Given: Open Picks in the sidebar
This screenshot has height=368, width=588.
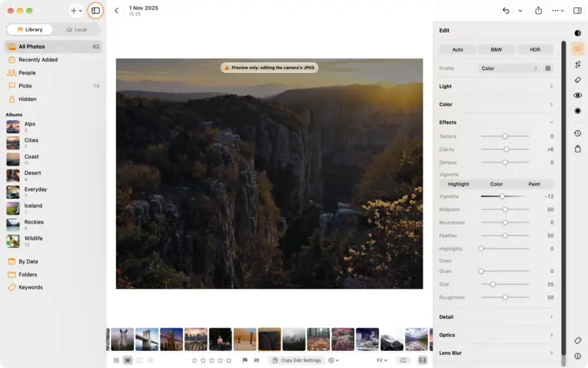Looking at the screenshot, I should click(53, 85).
